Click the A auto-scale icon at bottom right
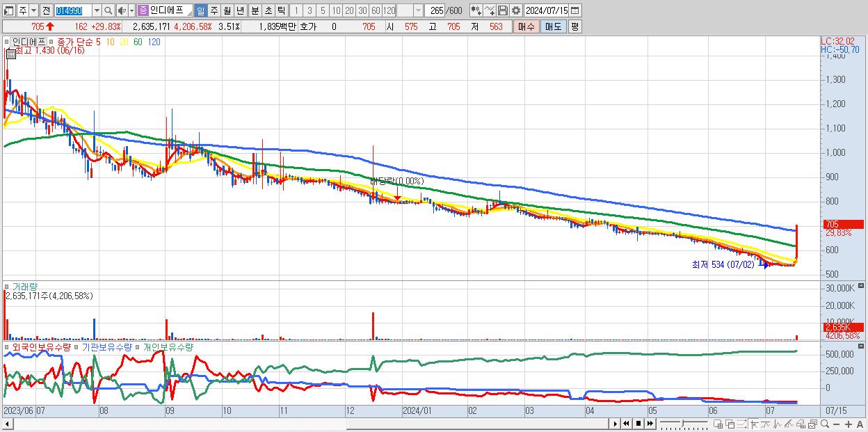Viewport: 868px width, 432px height. pyautogui.click(x=860, y=424)
